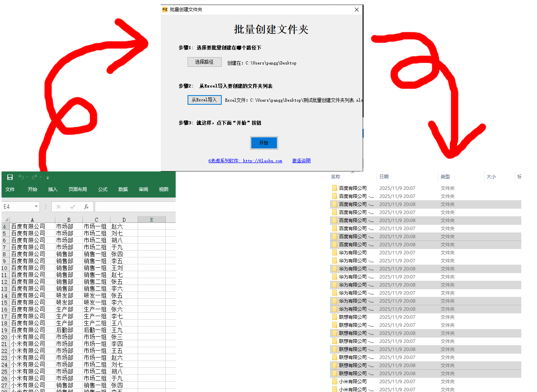Click the formula bar enter checkmark icon
This screenshot has height=392, width=537.
tap(72, 207)
